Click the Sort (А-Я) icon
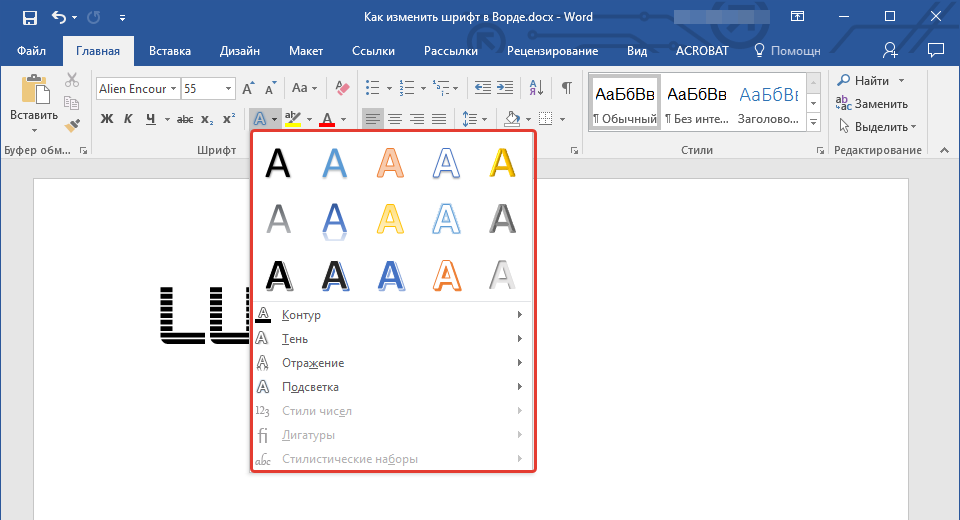 (x=538, y=88)
